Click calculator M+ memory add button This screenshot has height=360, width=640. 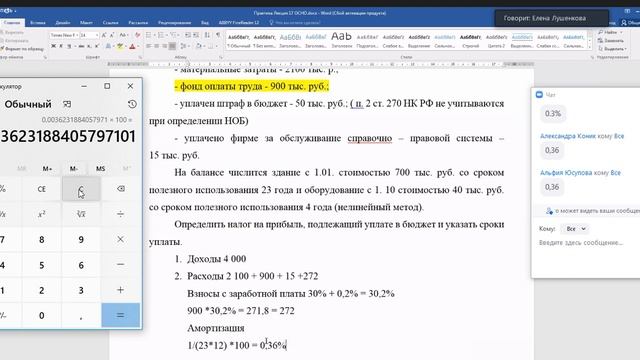[x=47, y=169]
